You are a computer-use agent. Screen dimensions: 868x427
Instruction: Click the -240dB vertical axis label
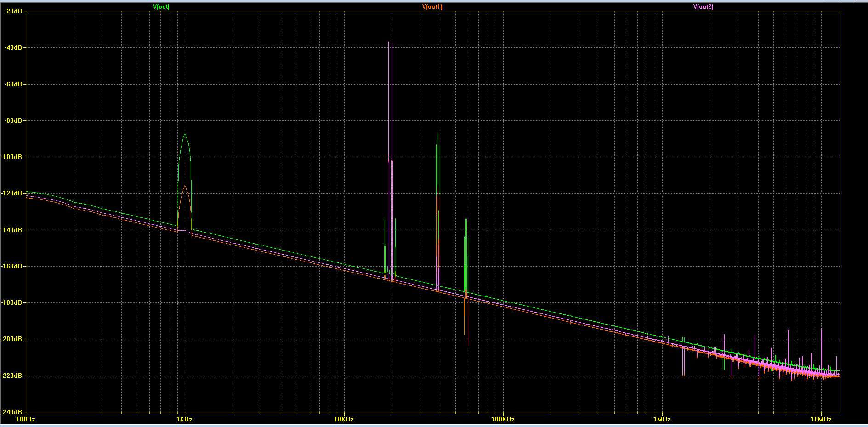[11, 412]
